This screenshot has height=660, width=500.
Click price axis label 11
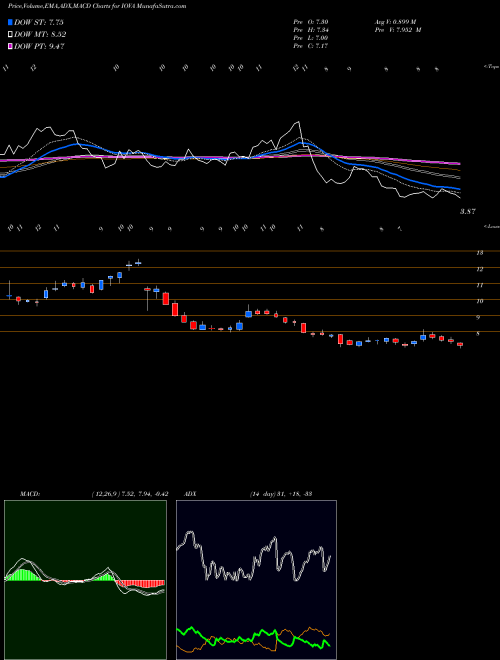(479, 285)
